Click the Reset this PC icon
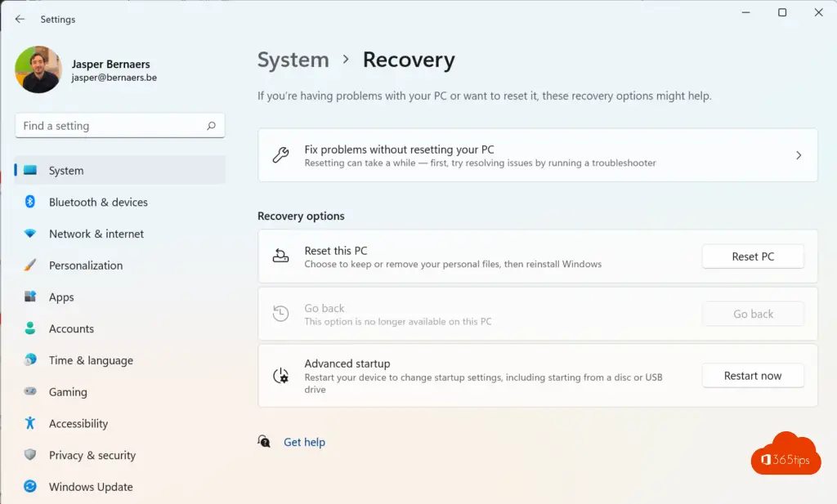The height and width of the screenshot is (504, 837). tap(281, 256)
